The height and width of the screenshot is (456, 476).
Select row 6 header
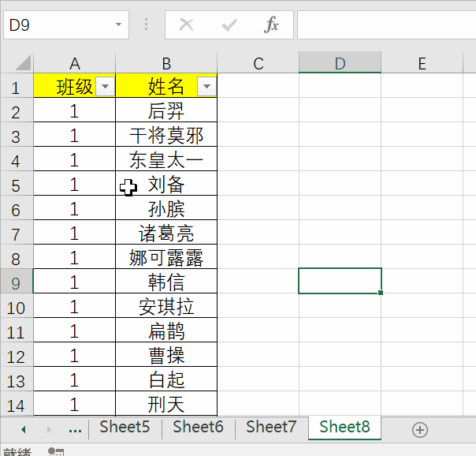pyautogui.click(x=17, y=207)
